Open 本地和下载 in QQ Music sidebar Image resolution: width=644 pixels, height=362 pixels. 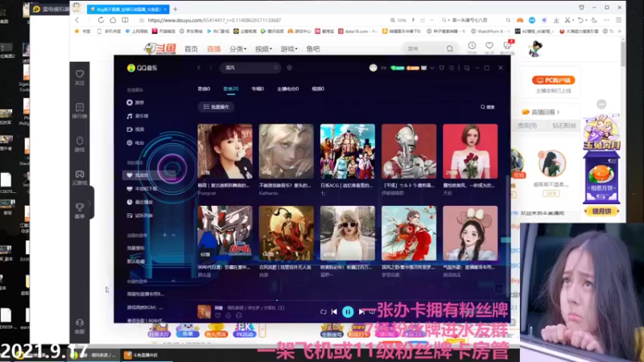pyautogui.click(x=142, y=189)
